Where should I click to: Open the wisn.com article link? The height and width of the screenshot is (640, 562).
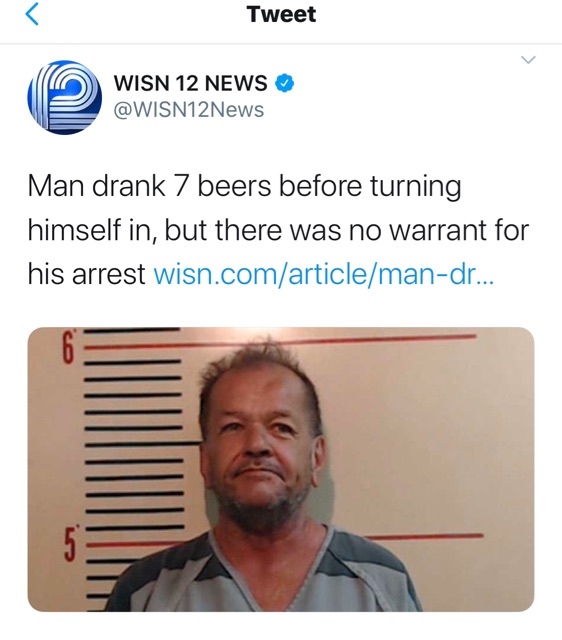324,274
